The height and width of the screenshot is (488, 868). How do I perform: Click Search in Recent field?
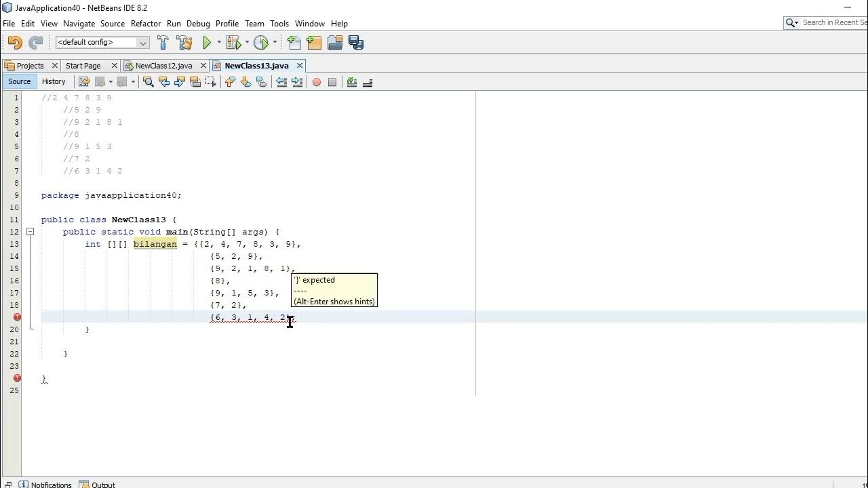click(833, 23)
